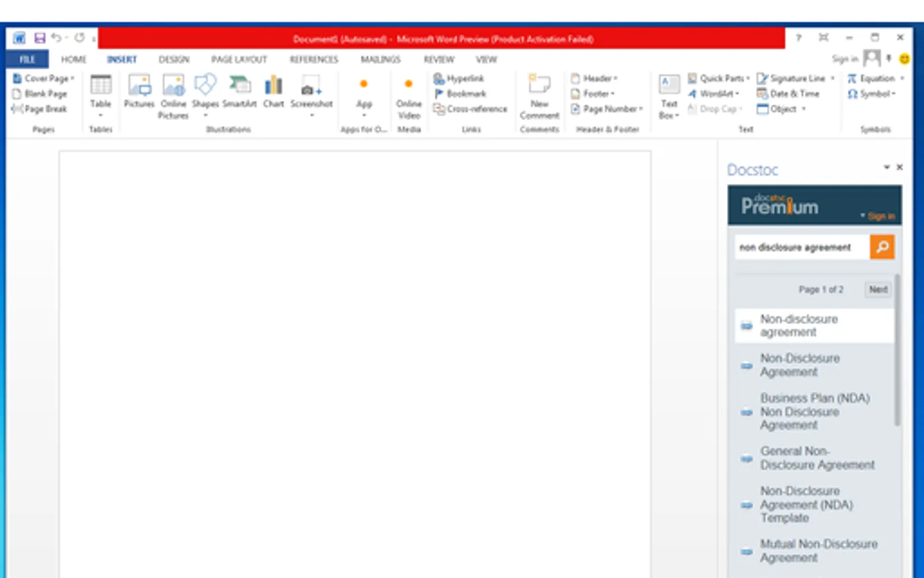This screenshot has width=924, height=578.
Task: Click the Save icon in the title bar
Action: pyautogui.click(x=39, y=38)
